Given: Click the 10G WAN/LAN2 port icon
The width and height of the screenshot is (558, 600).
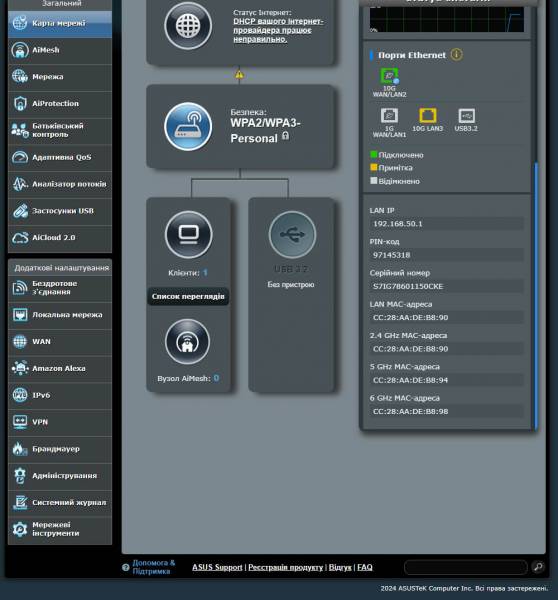Looking at the screenshot, I should click(389, 76).
